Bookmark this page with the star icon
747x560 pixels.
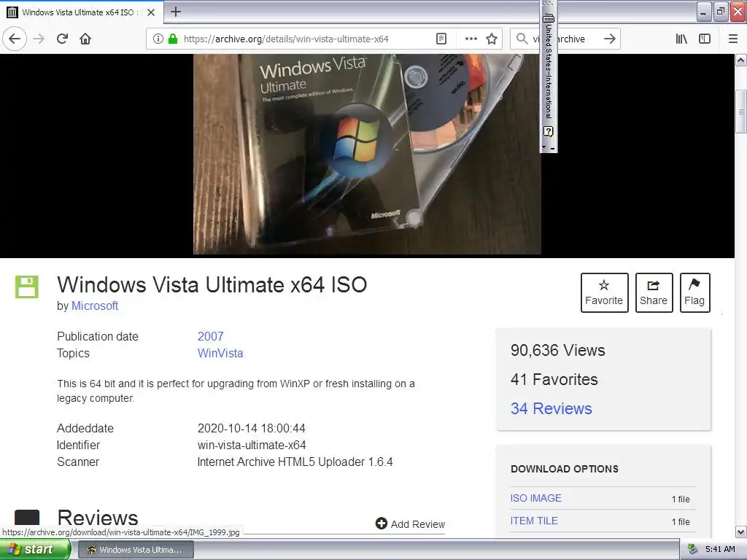[x=492, y=39]
